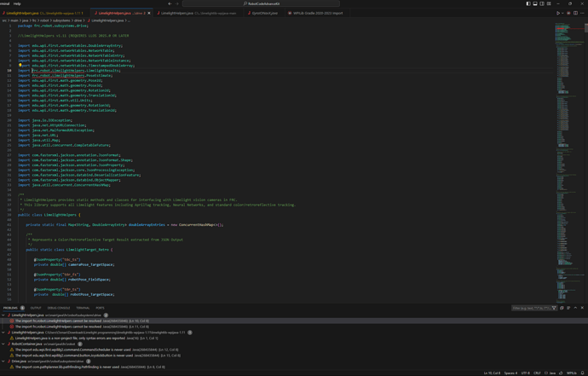
Task: Click 'public class LimelightHelpers' line
Action: tap(49, 215)
